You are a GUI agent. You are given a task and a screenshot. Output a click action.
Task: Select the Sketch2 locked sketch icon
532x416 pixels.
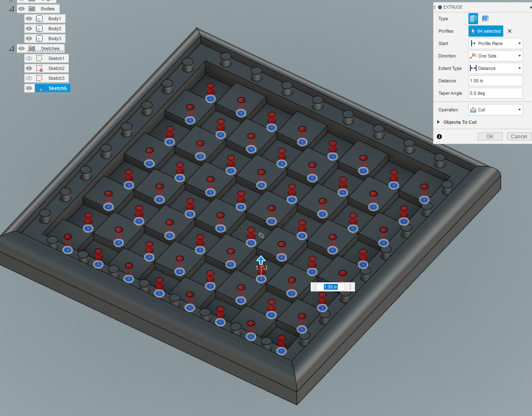(39, 68)
